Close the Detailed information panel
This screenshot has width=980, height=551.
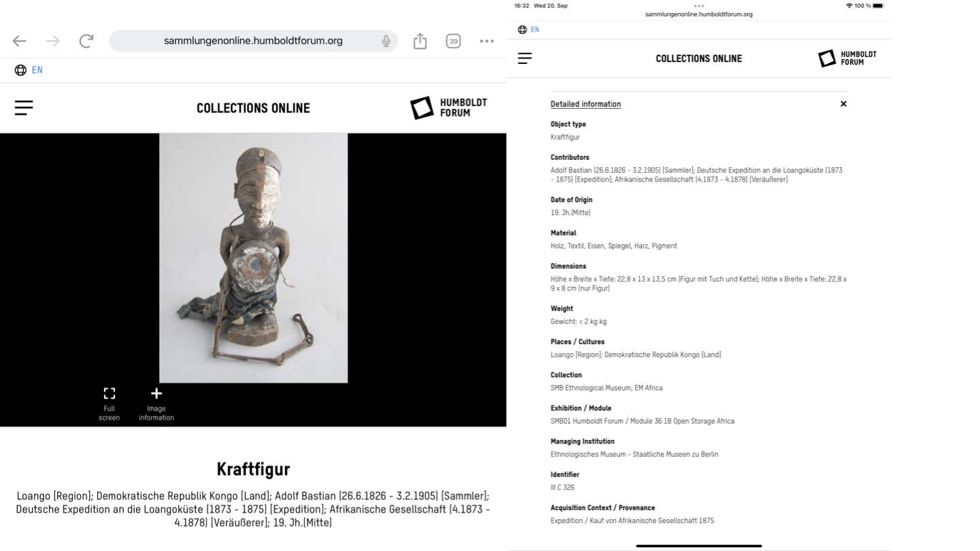coord(843,104)
